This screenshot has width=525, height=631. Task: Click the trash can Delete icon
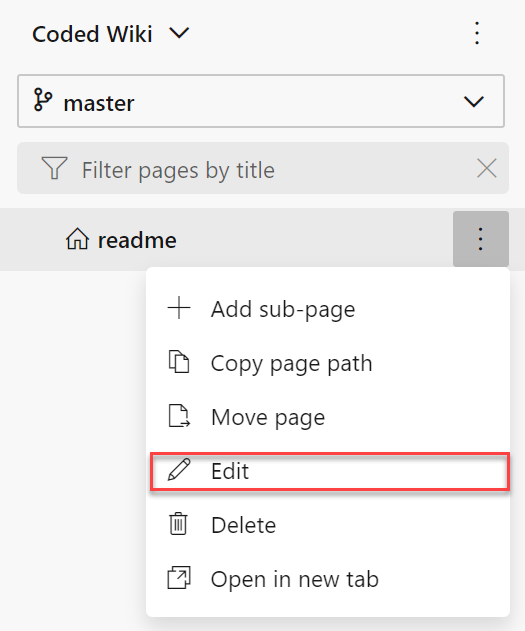(x=178, y=524)
